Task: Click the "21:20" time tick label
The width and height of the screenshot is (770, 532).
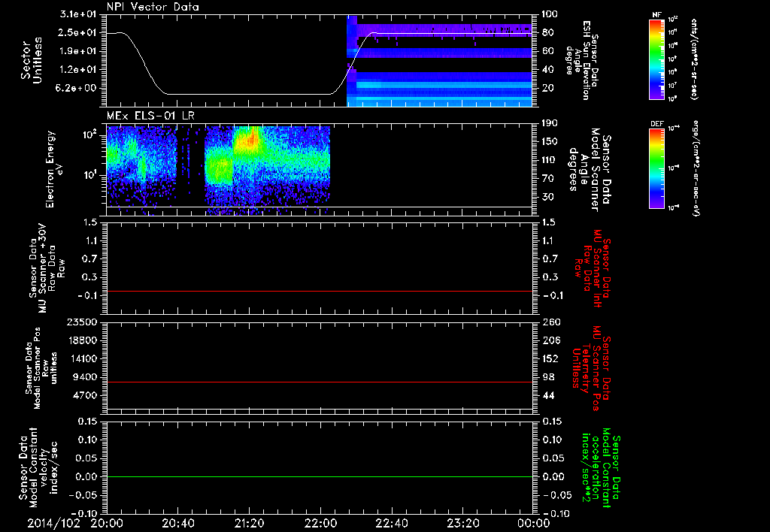Action: (249, 523)
